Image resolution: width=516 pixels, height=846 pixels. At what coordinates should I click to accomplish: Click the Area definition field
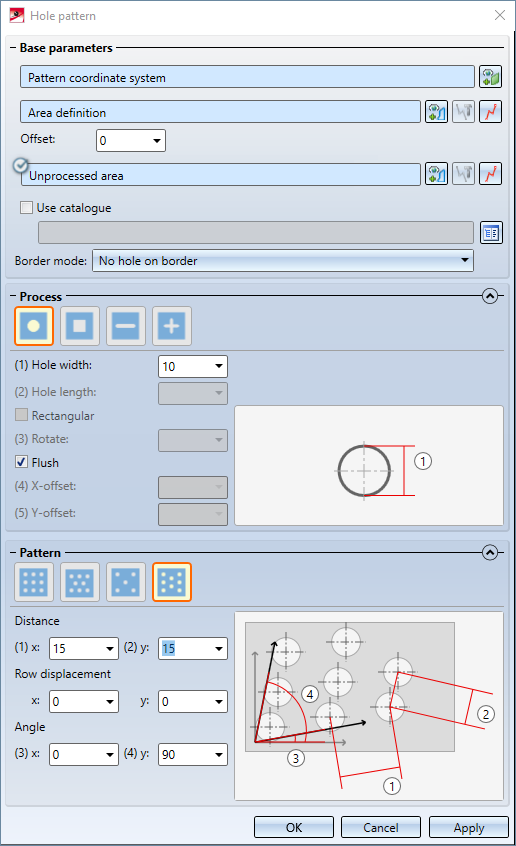pyautogui.click(x=220, y=112)
